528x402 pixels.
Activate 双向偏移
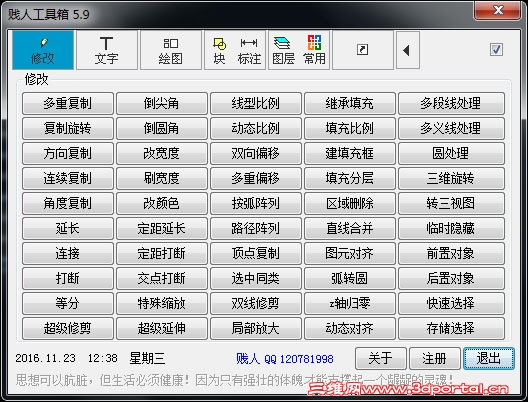pos(256,154)
